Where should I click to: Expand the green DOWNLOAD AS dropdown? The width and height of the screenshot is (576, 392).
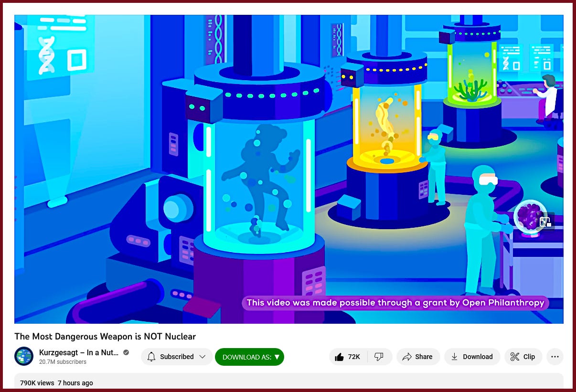250,357
